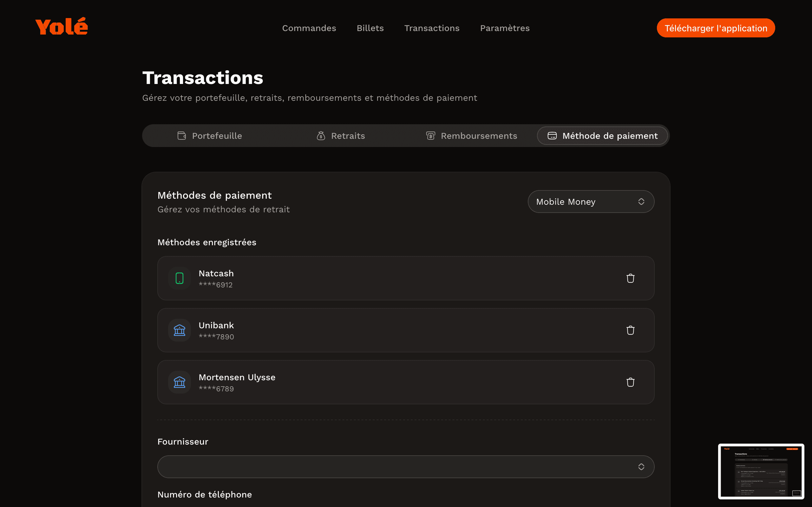Switch to the Remboursements tab
The image size is (812, 507).
click(x=471, y=136)
